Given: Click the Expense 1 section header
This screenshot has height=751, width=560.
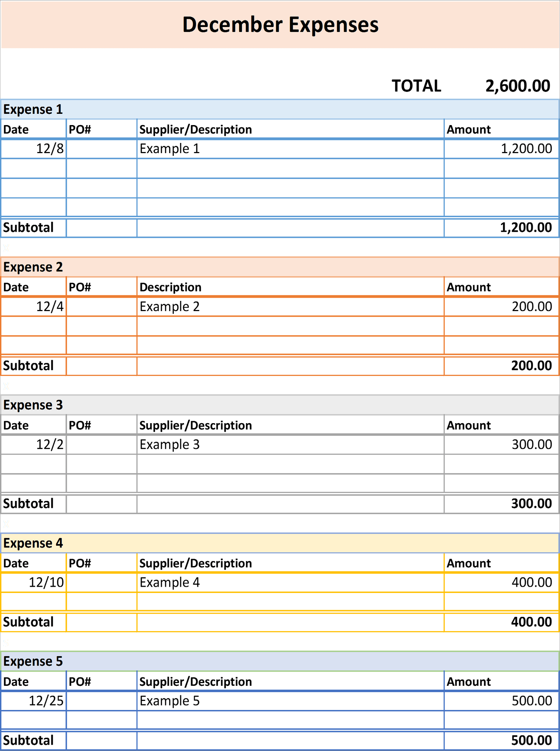Looking at the screenshot, I should (33, 110).
